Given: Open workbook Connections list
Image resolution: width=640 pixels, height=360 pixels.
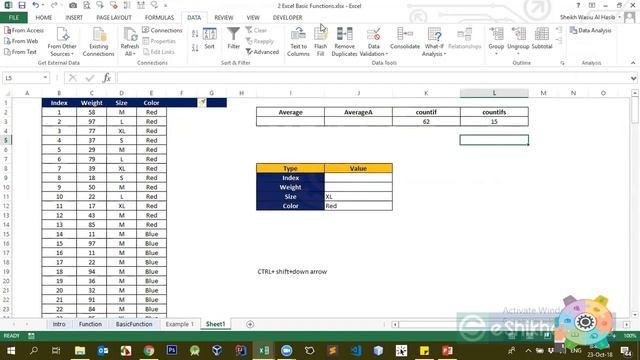Looking at the screenshot, I should [162, 30].
